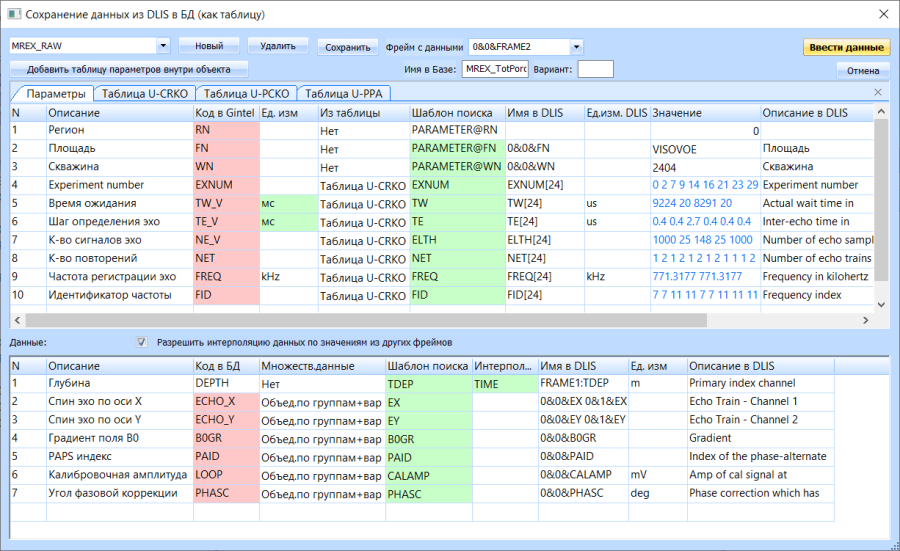Click the application icon in title bar
Viewport: 900px width, 551px height.
[x=14, y=14]
